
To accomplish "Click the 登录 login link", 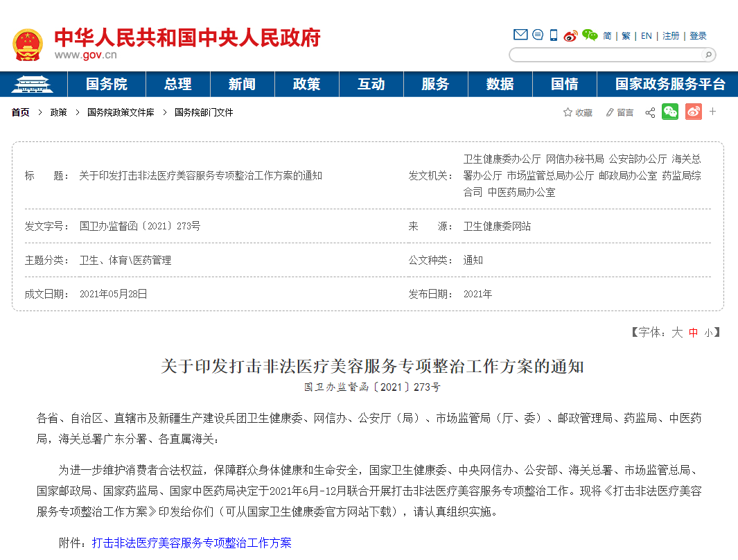I will pos(698,36).
